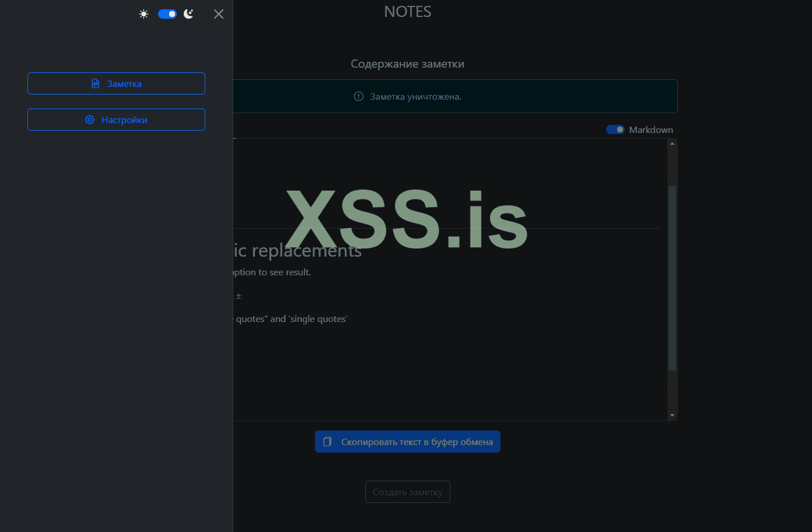This screenshot has height=532, width=812.
Task: Click the 'Содержание заметки' heading
Action: tap(408, 64)
